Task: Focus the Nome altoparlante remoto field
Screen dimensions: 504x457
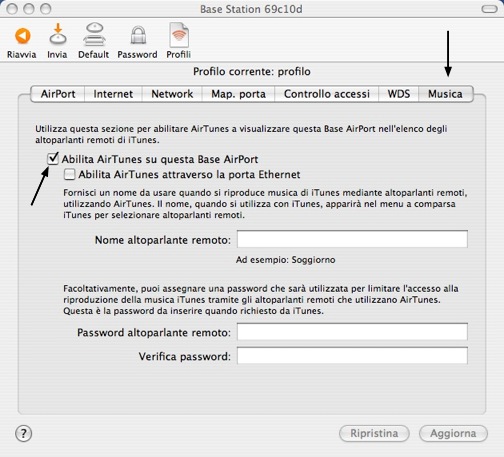Action: (x=352, y=239)
